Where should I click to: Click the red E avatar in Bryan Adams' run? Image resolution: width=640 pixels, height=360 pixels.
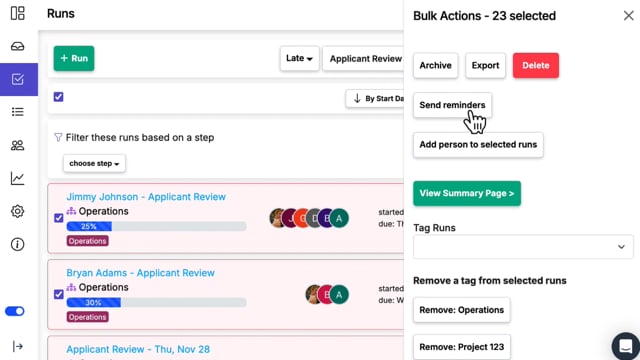[326, 294]
